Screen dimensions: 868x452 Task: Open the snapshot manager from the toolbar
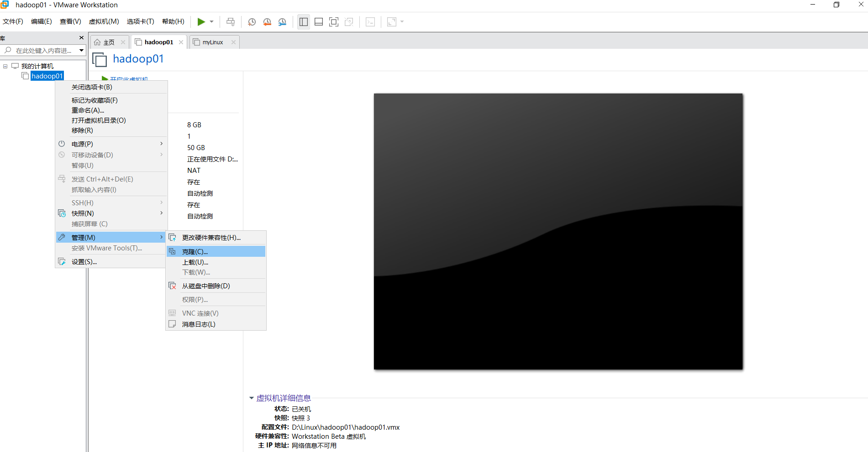coord(282,22)
